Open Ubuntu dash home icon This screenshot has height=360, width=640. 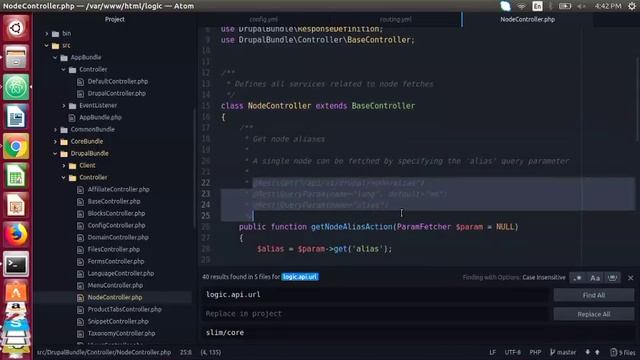(16, 28)
